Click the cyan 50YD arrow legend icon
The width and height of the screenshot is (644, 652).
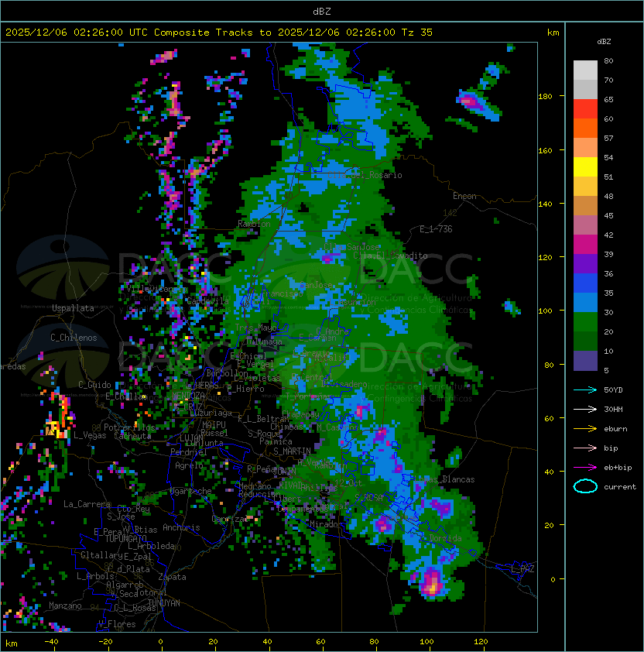(x=585, y=389)
